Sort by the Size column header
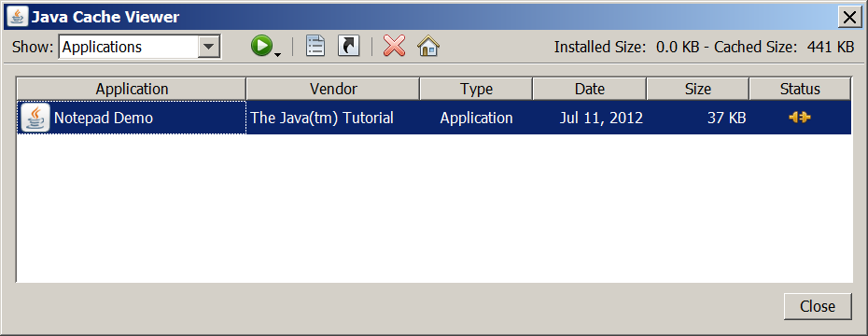 [697, 89]
